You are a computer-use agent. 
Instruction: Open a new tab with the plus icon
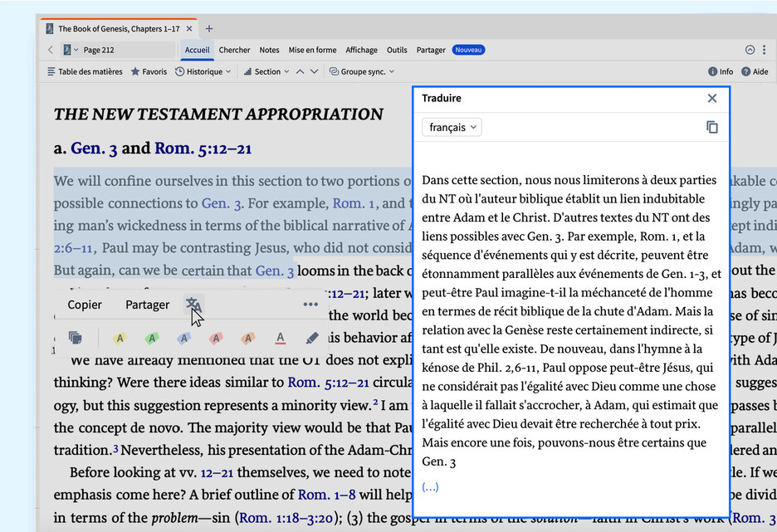(209, 29)
